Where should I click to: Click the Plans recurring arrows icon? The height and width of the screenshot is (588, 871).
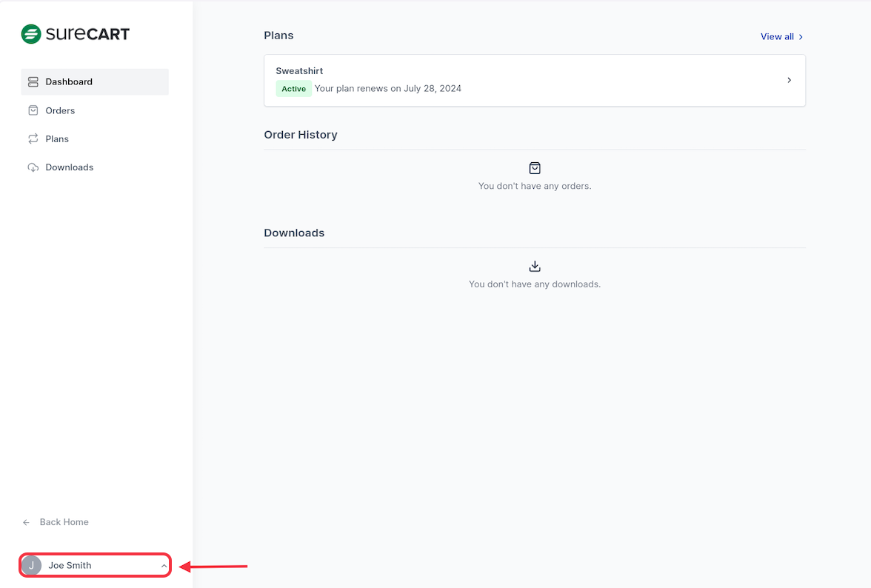click(x=33, y=138)
